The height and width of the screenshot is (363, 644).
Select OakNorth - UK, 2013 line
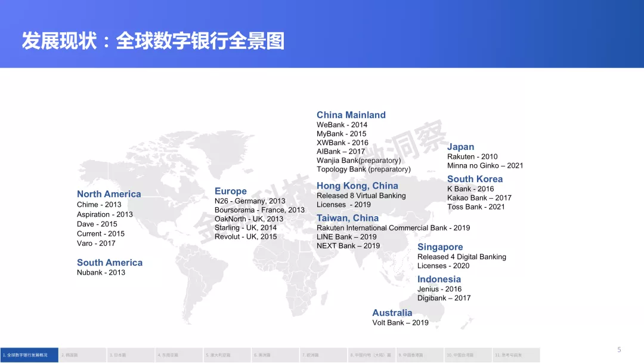249,219
